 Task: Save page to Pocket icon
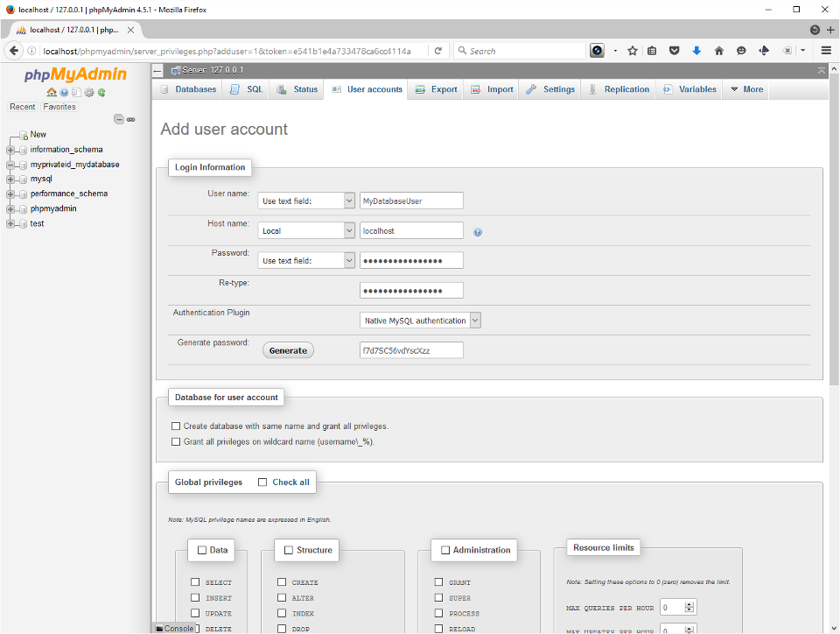click(x=675, y=51)
